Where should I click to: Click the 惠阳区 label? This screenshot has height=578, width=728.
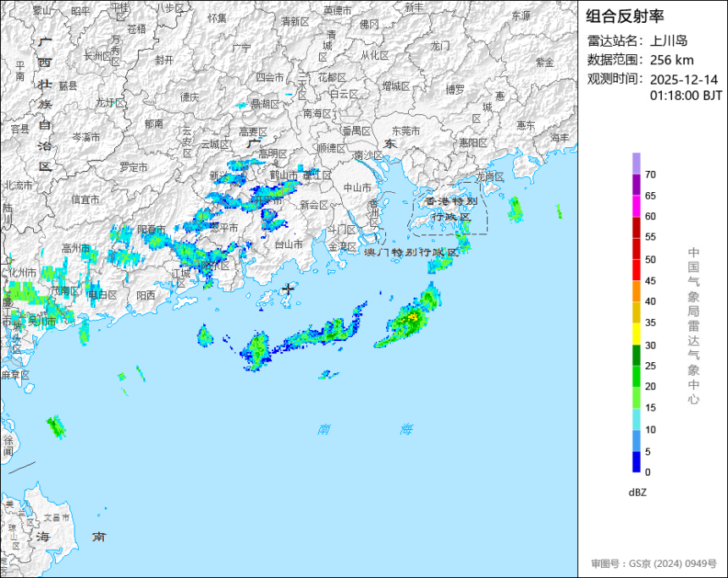click(473, 143)
